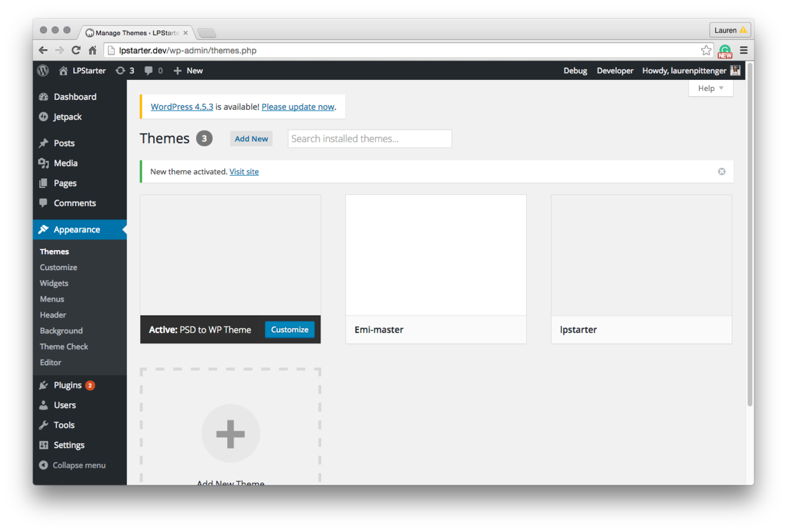Viewport: 787px width, 532px height.
Task: Open the Developer admin bar menu
Action: pyautogui.click(x=615, y=70)
